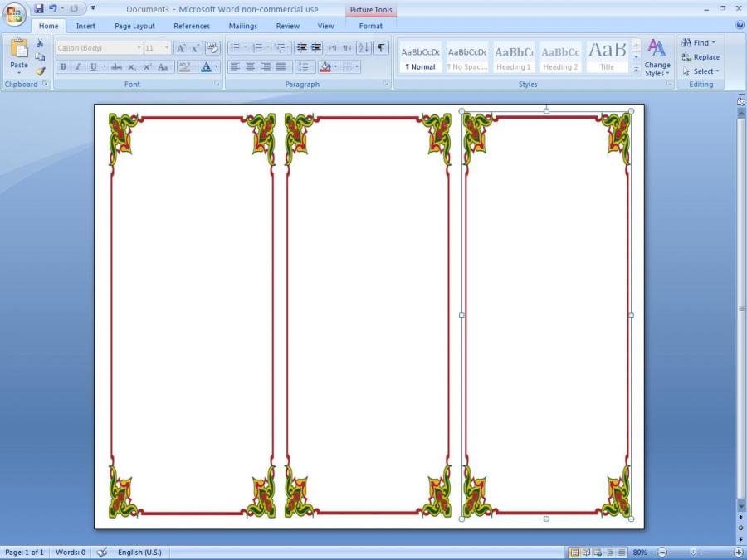The height and width of the screenshot is (560, 747).
Task: Expand styles gallery More arrow
Action: [637, 70]
